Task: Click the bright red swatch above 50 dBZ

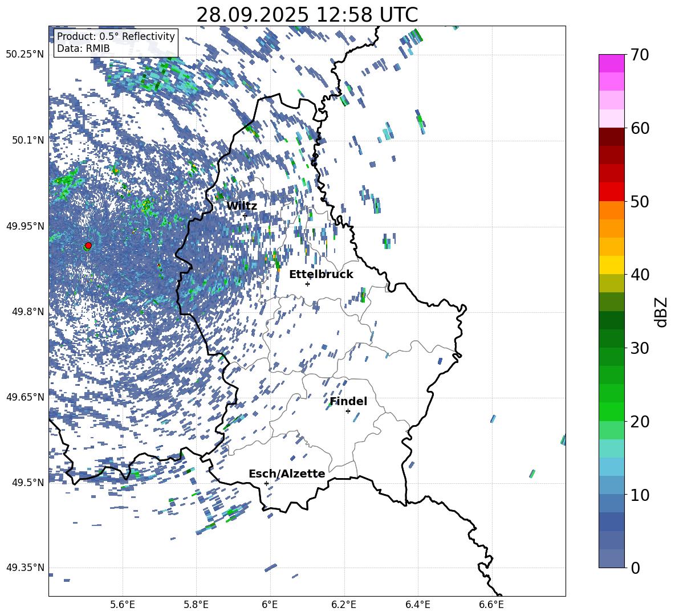Action: pyautogui.click(x=611, y=192)
